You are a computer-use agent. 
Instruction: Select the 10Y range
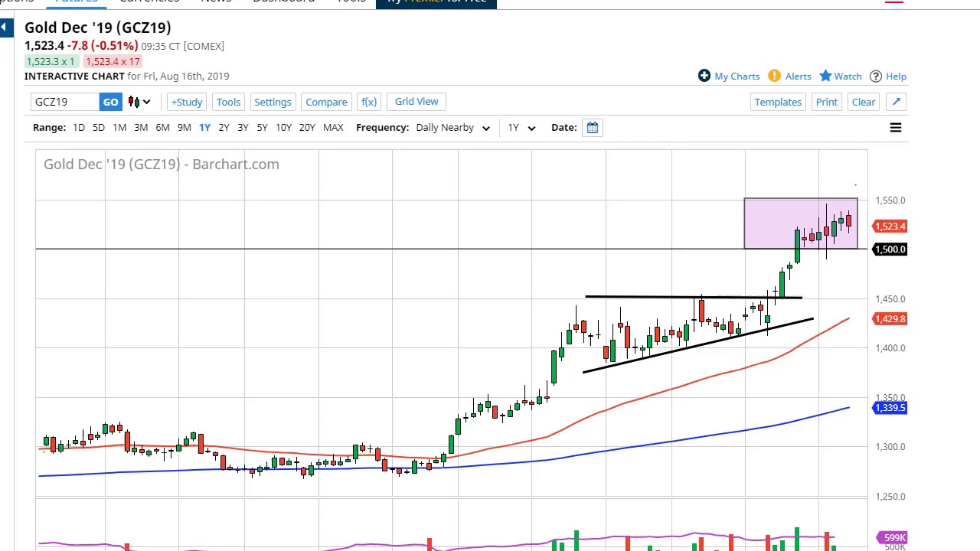click(283, 128)
